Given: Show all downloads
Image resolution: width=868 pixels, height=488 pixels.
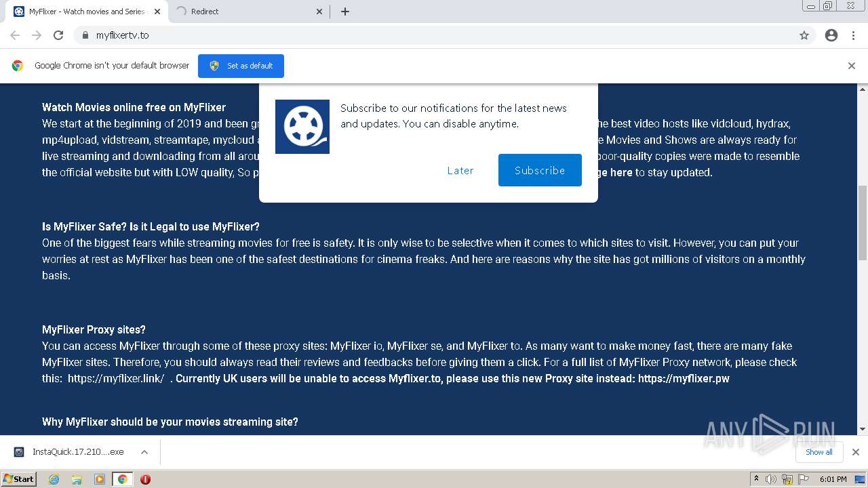Looking at the screenshot, I should click(819, 452).
